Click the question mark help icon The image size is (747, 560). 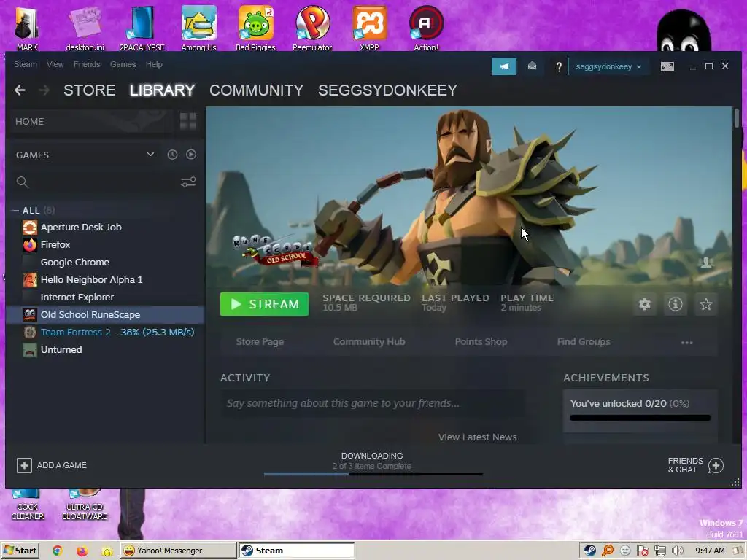(559, 66)
